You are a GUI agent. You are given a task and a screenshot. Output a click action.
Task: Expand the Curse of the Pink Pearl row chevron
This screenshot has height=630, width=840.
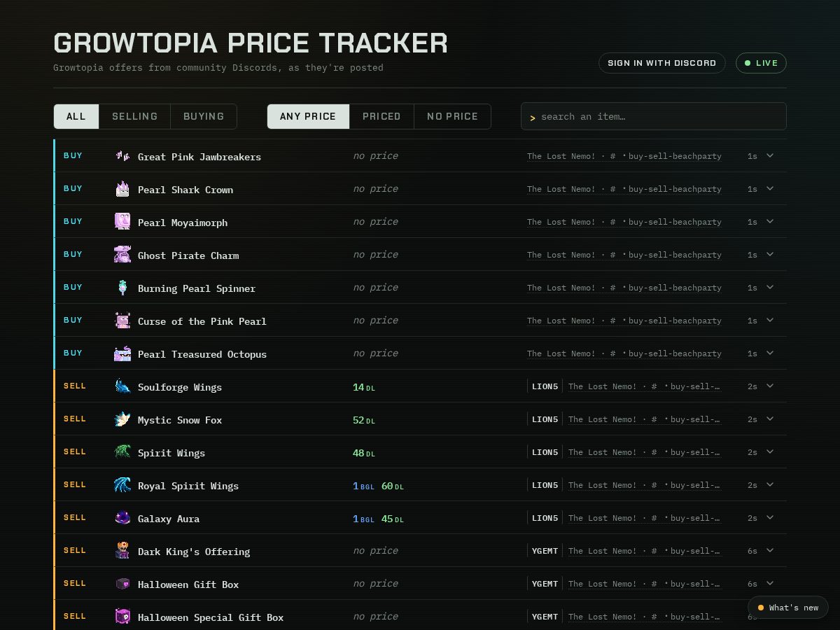coord(770,320)
